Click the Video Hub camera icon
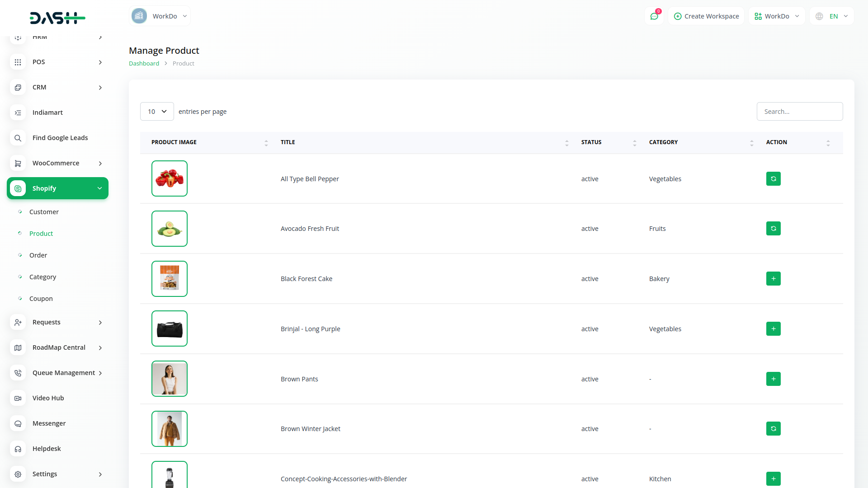The width and height of the screenshot is (868, 488). 18,398
